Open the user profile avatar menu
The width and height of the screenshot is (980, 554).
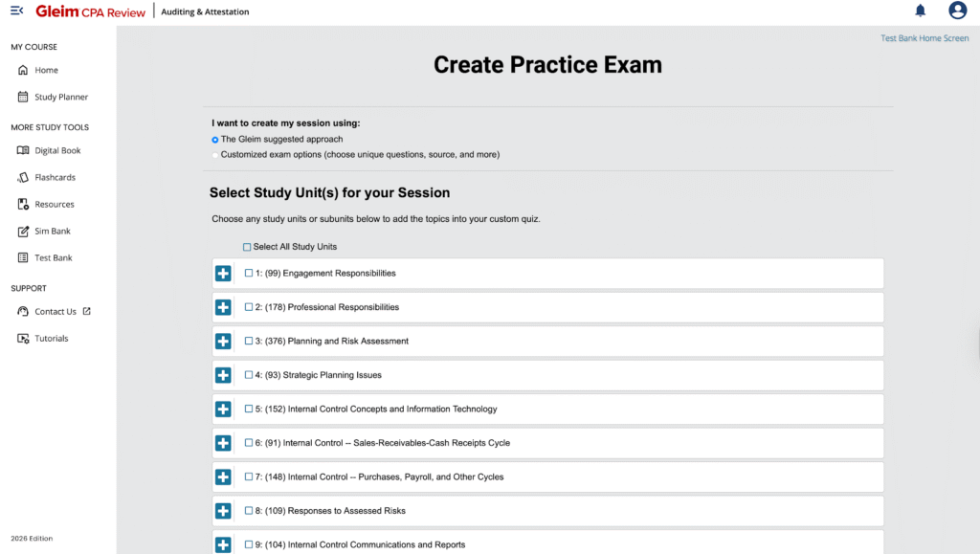point(957,11)
